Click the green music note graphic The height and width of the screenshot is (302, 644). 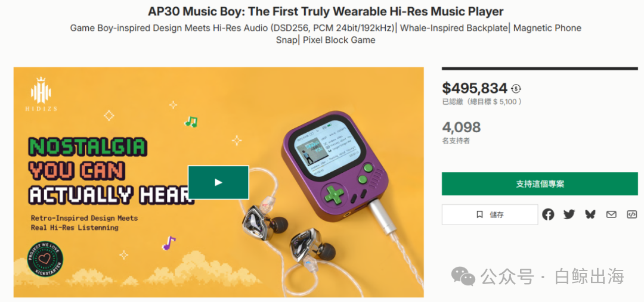[191, 122]
